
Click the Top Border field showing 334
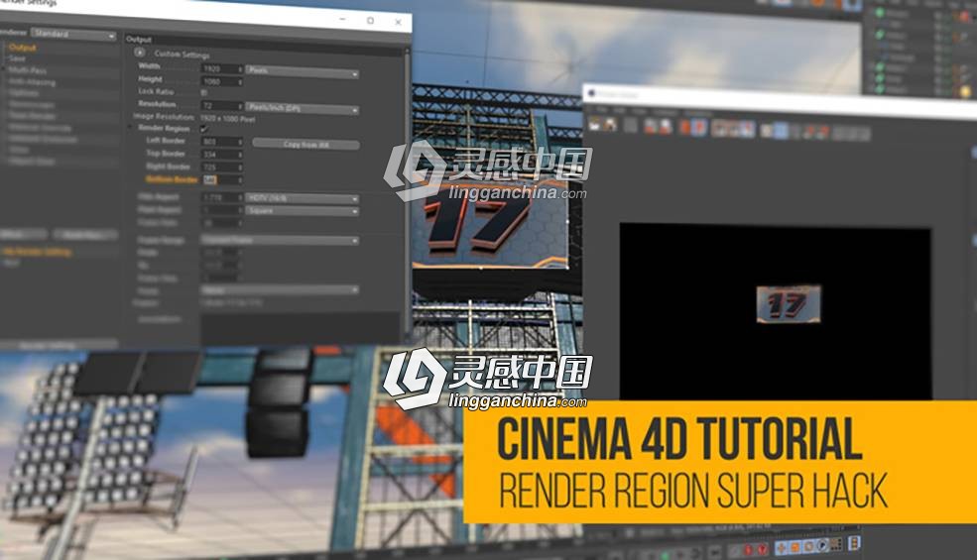(222, 154)
